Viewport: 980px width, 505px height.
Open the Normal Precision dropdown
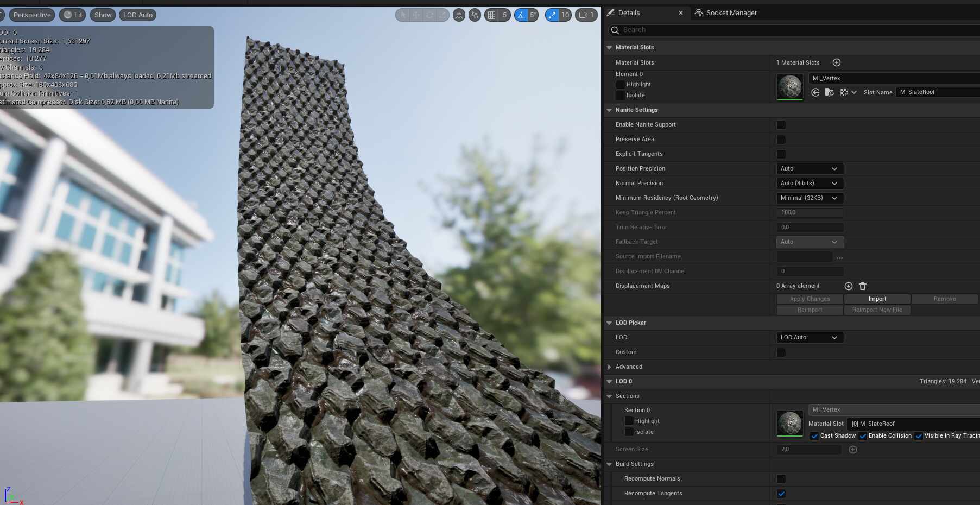tap(809, 183)
